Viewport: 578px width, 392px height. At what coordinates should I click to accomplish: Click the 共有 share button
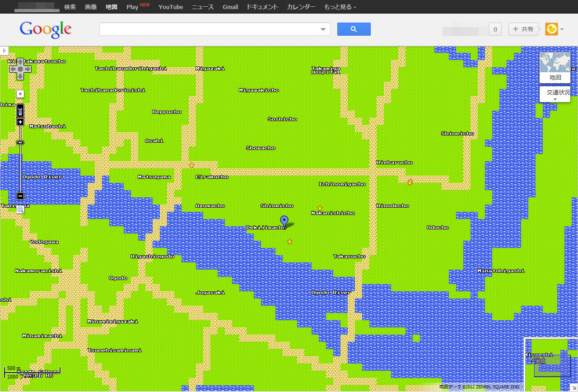[523, 29]
